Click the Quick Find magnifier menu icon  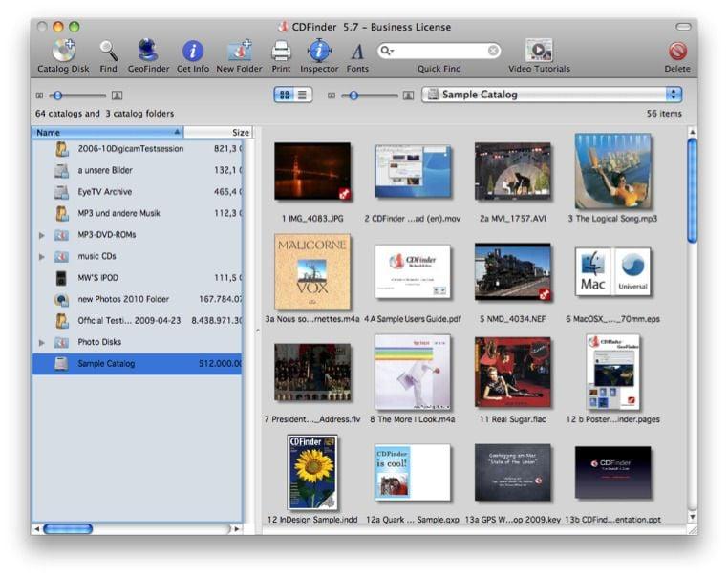point(386,50)
